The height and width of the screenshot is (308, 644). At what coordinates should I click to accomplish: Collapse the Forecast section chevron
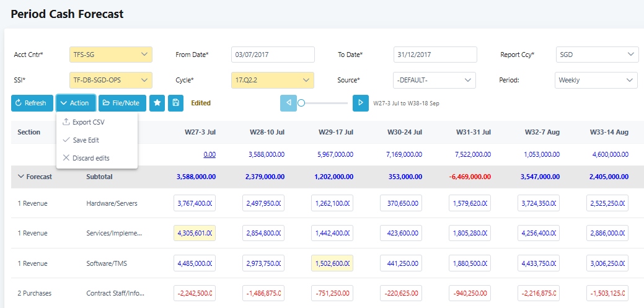20,177
